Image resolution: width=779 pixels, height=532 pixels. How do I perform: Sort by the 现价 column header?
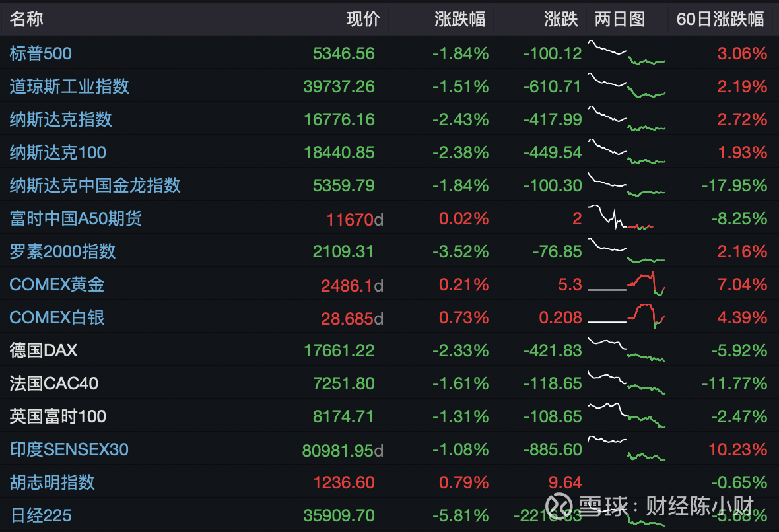360,19
